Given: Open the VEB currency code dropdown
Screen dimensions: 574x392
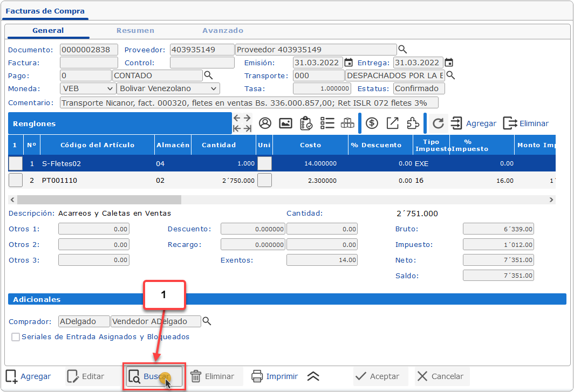Looking at the screenshot, I should coord(88,88).
